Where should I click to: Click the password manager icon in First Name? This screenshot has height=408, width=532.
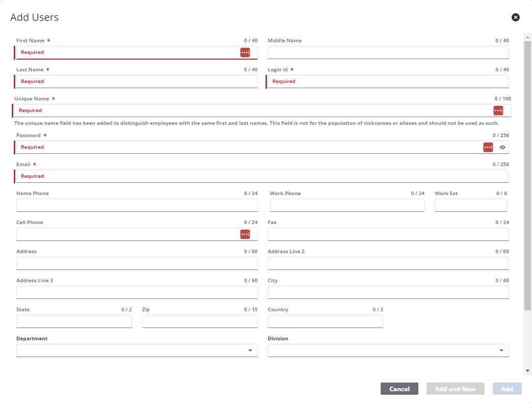tap(245, 52)
